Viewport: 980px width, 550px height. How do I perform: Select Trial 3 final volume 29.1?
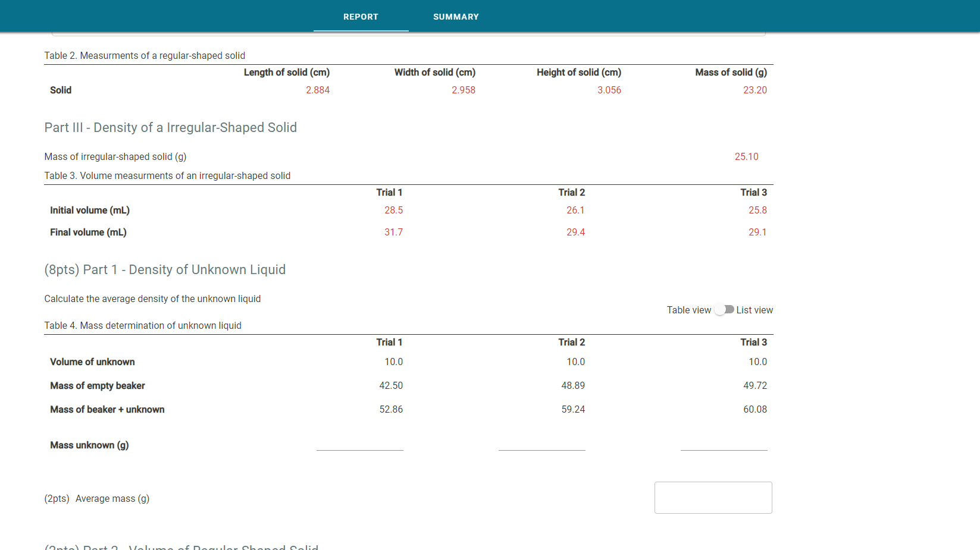tap(757, 232)
